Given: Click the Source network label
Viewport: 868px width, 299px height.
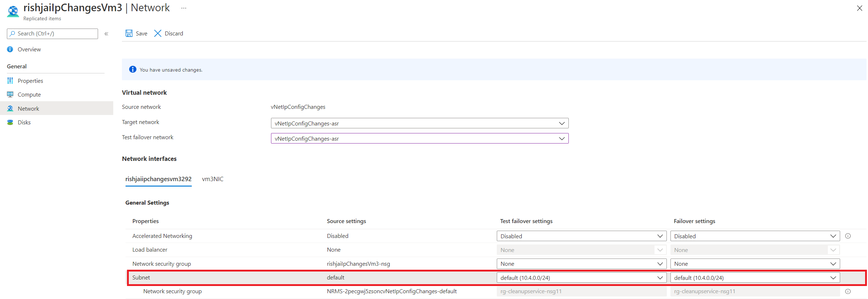Looking at the screenshot, I should pos(141,107).
